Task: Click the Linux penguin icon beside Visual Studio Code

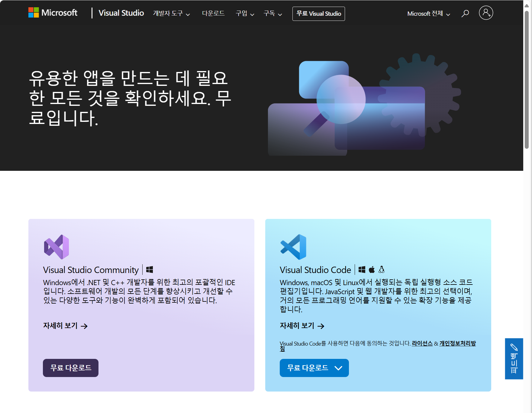Action: 382,269
